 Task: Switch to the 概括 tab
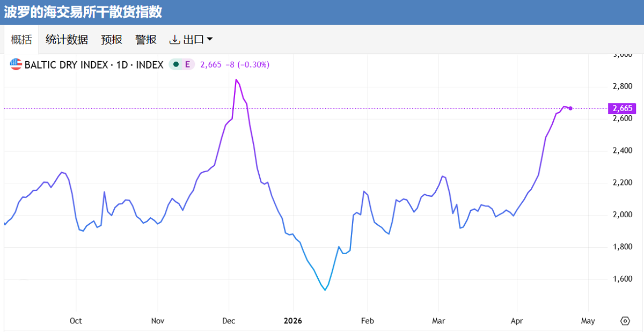coord(21,40)
